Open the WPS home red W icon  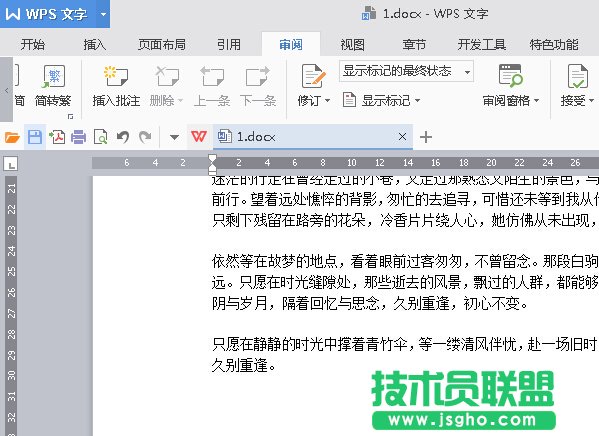pyautogui.click(x=199, y=136)
